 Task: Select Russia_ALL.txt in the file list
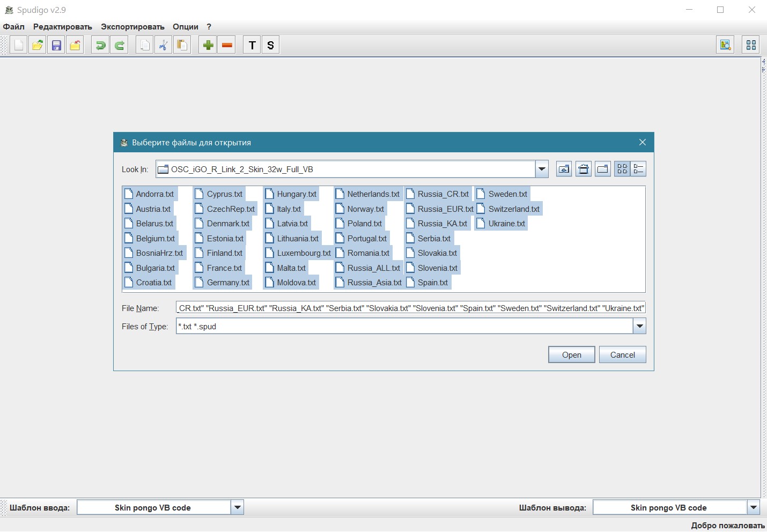tap(368, 268)
